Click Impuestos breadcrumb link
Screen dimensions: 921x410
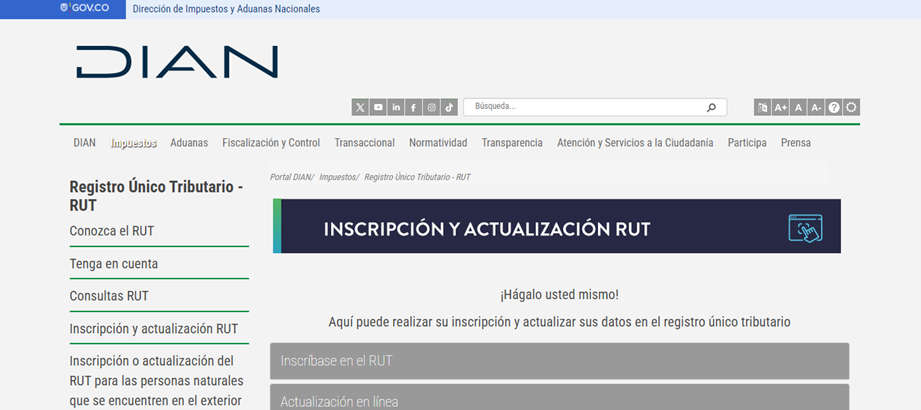[x=338, y=177]
